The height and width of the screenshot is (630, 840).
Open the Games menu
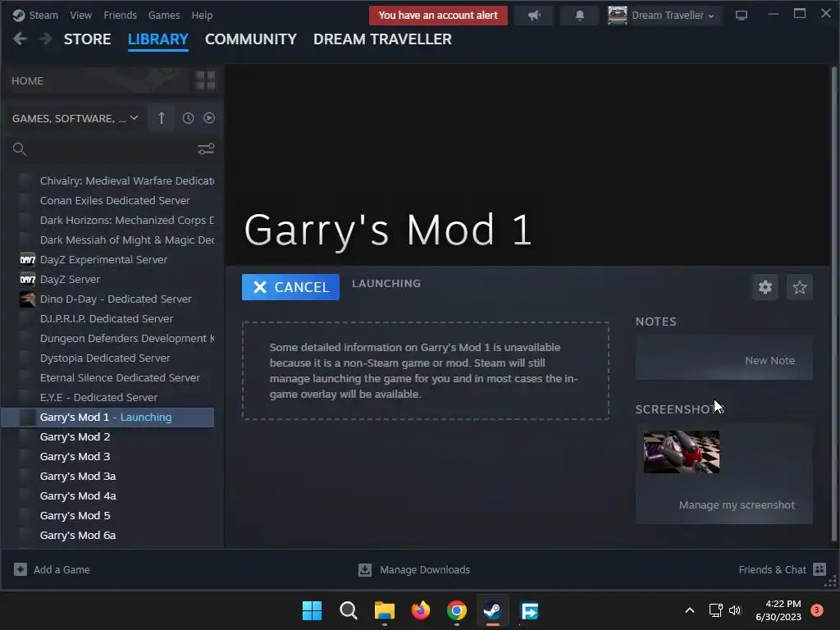point(164,15)
